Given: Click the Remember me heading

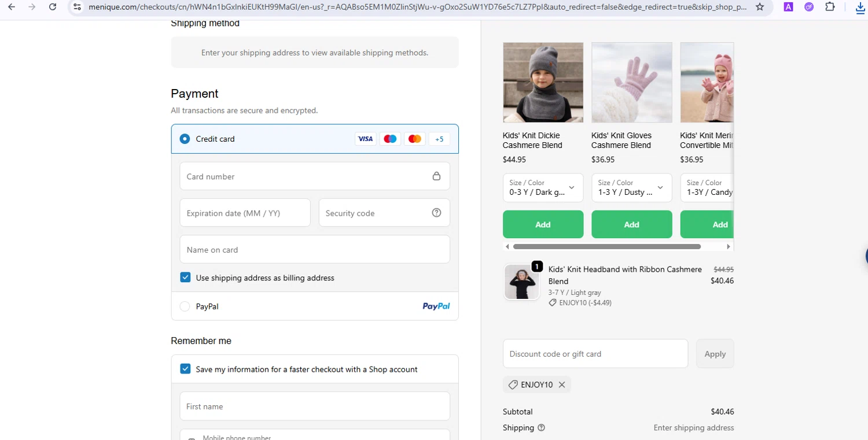Looking at the screenshot, I should coord(201,341).
